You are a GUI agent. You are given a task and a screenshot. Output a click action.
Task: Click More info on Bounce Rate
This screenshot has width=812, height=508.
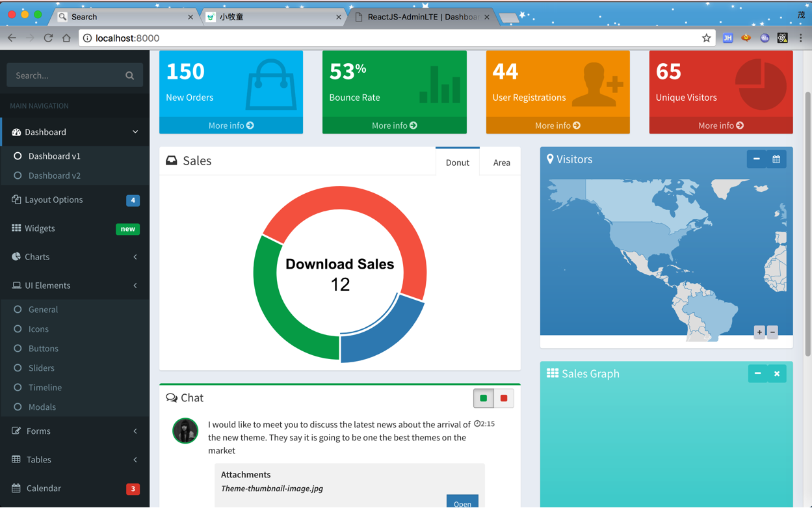tap(395, 126)
